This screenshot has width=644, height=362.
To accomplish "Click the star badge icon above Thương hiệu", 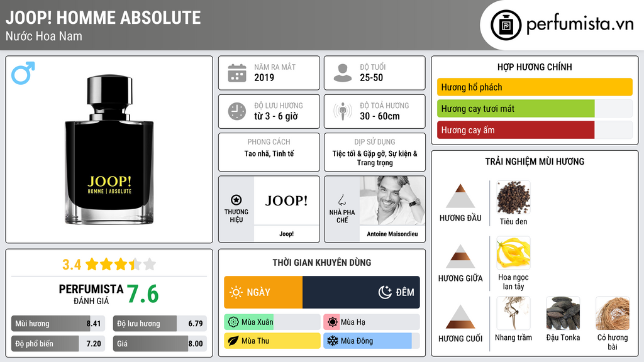I will click(x=236, y=200).
